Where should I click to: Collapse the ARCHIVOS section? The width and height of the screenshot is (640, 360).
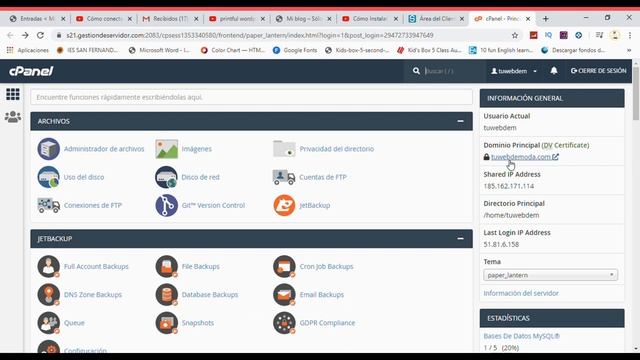click(460, 121)
